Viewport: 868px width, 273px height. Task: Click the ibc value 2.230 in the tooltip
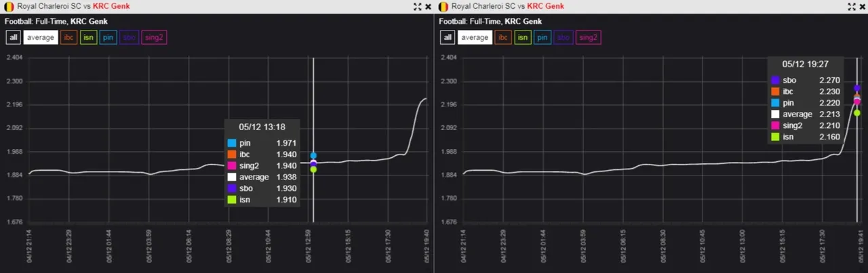point(830,91)
